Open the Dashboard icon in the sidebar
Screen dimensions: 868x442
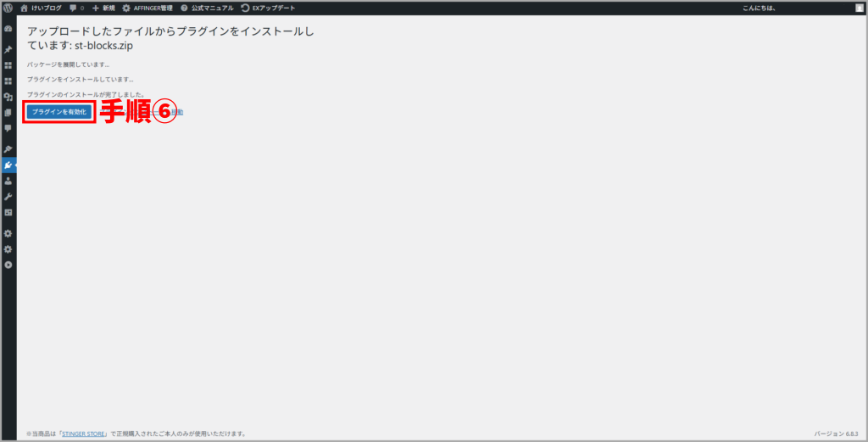8,29
